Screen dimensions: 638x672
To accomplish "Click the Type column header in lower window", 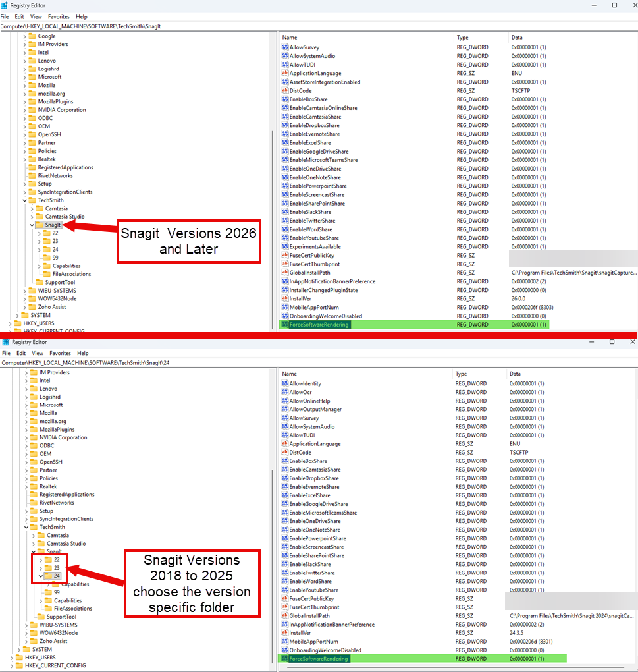I will pyautogui.click(x=462, y=374).
